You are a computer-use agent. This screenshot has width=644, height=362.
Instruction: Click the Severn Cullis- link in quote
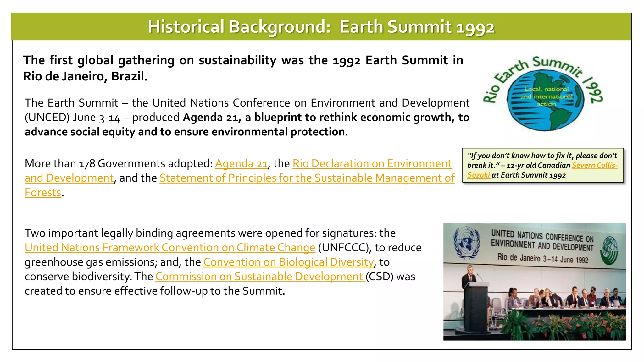tap(594, 165)
